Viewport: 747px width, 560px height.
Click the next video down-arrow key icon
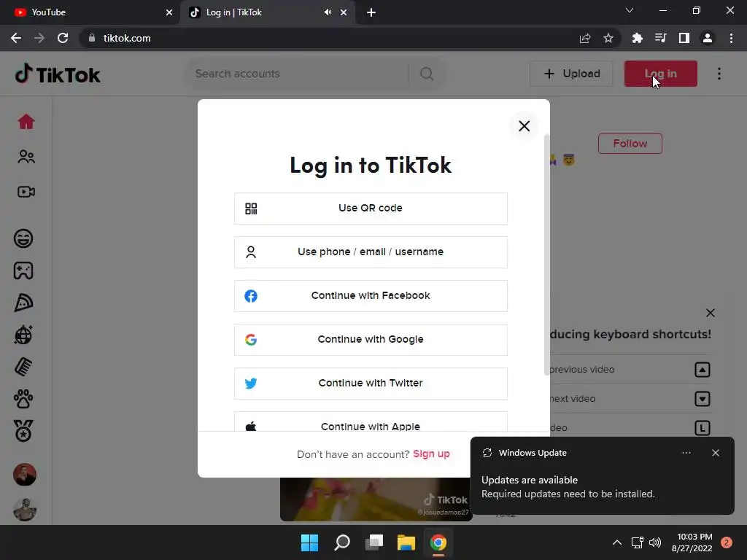click(x=703, y=399)
